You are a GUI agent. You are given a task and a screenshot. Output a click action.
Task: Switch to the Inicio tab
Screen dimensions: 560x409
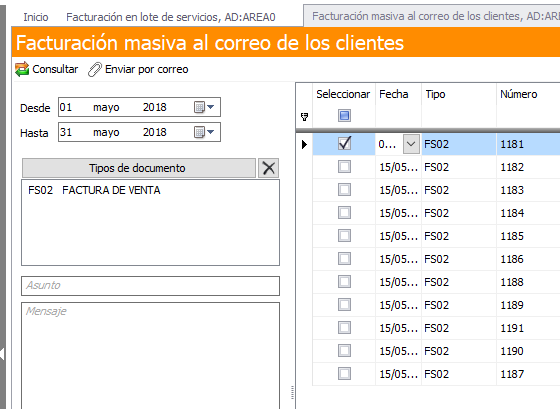[36, 17]
